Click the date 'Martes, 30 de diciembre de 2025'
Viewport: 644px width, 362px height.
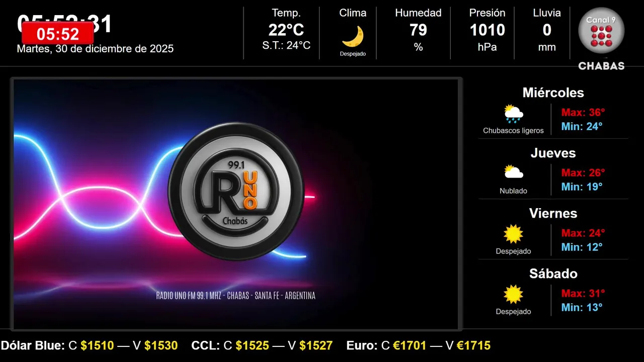95,49
